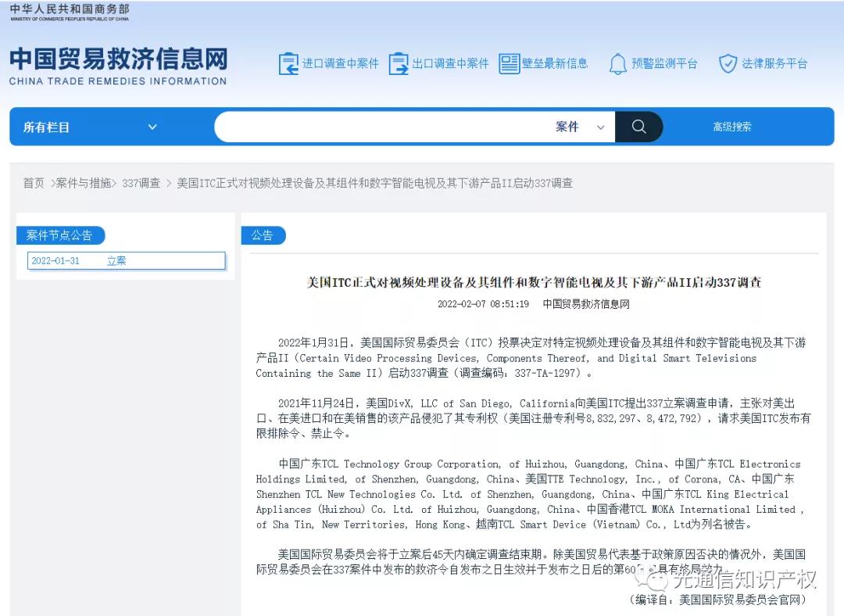Open 高级搜索 advanced search
Image resolution: width=844 pixels, height=616 pixels.
[732, 127]
